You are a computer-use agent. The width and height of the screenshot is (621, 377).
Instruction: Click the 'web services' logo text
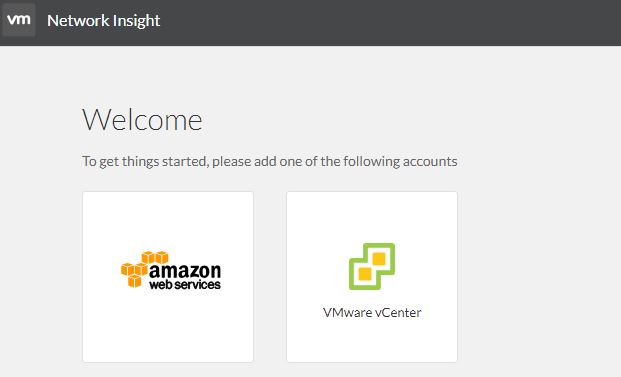coord(185,284)
